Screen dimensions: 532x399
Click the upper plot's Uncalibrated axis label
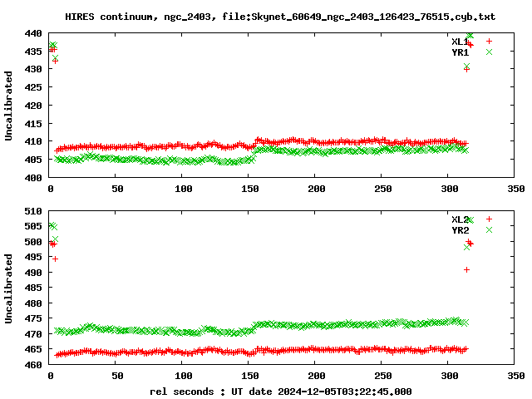coord(8,106)
